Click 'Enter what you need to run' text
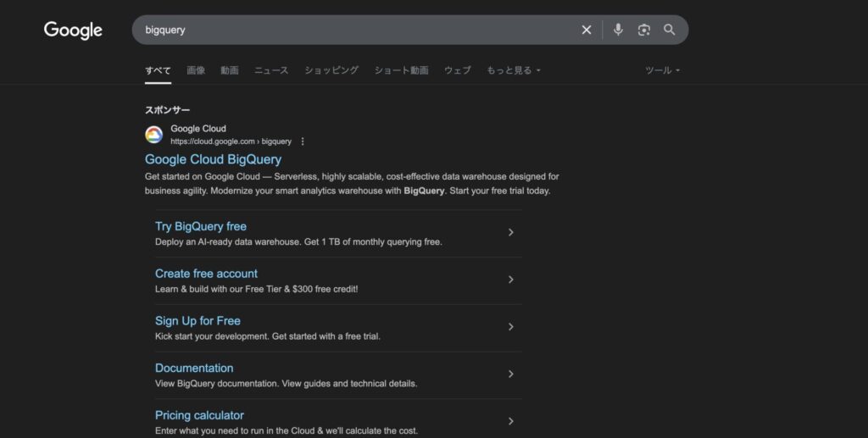Image resolution: width=868 pixels, height=438 pixels. [287, 431]
